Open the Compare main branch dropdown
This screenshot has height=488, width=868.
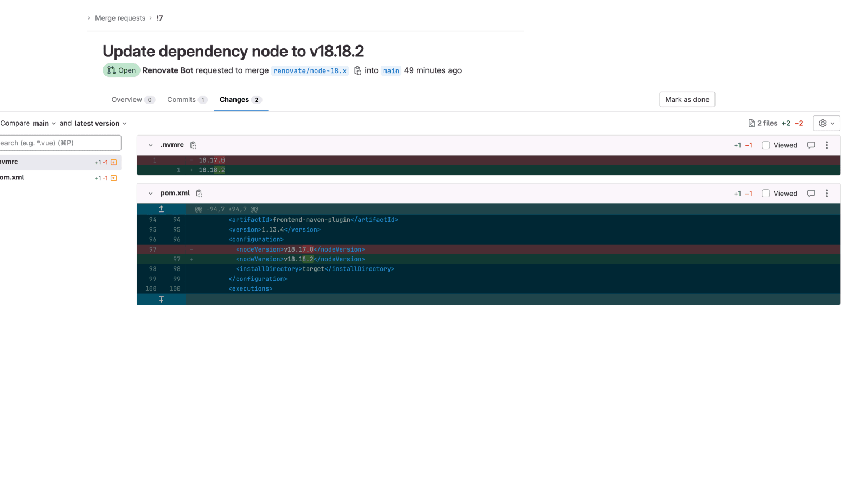[x=44, y=123]
